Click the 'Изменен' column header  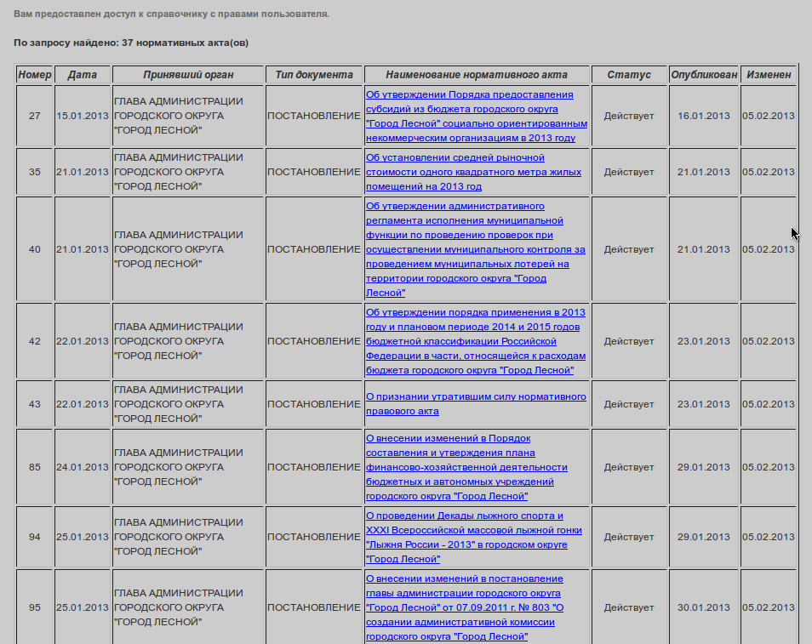(769, 75)
